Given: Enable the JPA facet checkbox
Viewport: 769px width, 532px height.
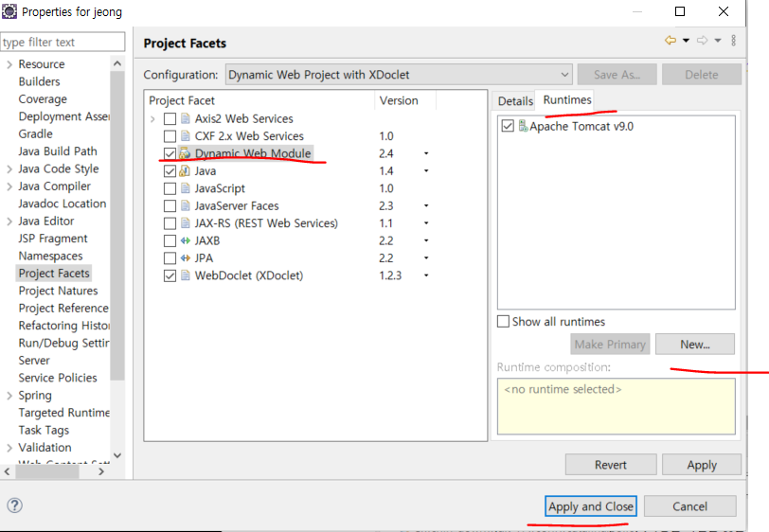Looking at the screenshot, I should tap(170, 258).
